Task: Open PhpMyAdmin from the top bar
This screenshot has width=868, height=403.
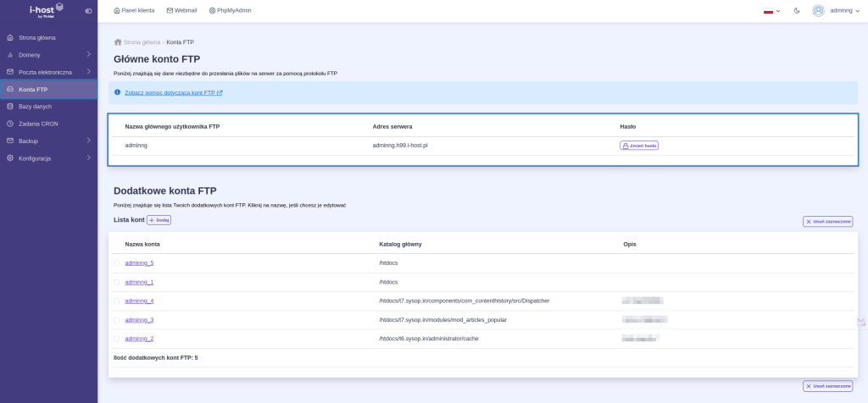Action: coord(230,11)
